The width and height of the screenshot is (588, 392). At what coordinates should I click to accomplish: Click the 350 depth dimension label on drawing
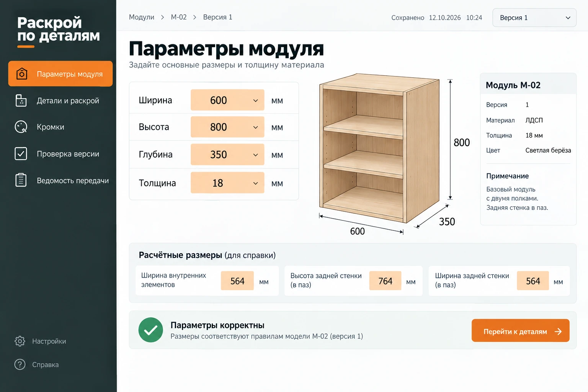(x=447, y=222)
